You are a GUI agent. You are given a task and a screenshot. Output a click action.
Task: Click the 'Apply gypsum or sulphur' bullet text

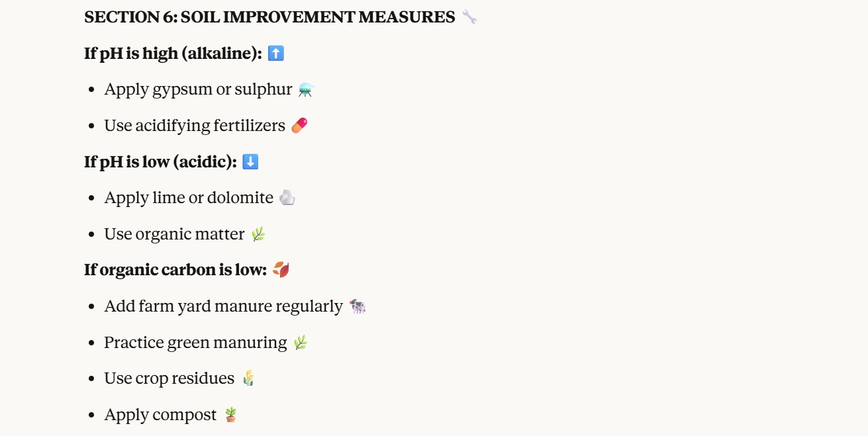[x=198, y=89]
